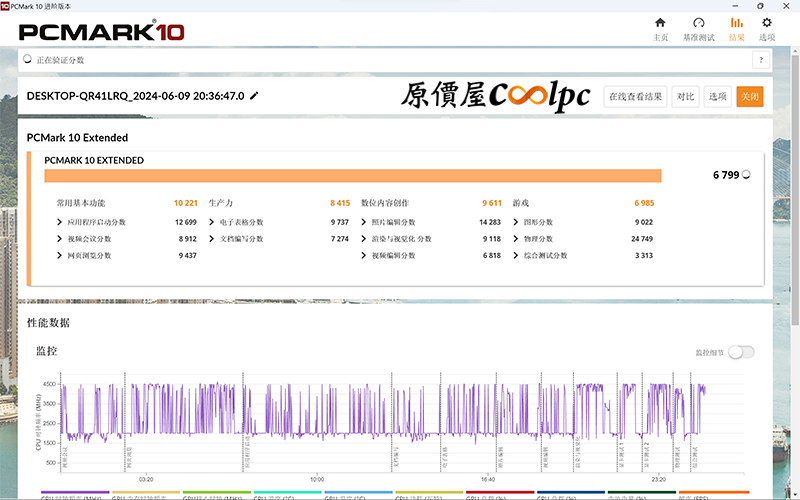Click the purple CPU clock frequency graph

[383, 413]
